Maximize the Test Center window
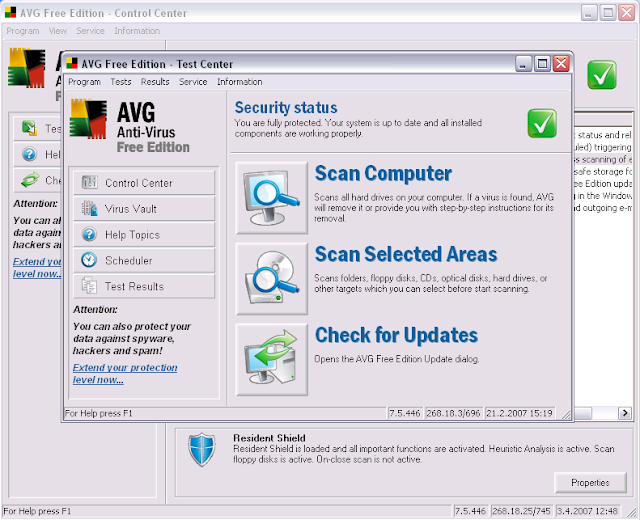640x520 pixels. 542,63
